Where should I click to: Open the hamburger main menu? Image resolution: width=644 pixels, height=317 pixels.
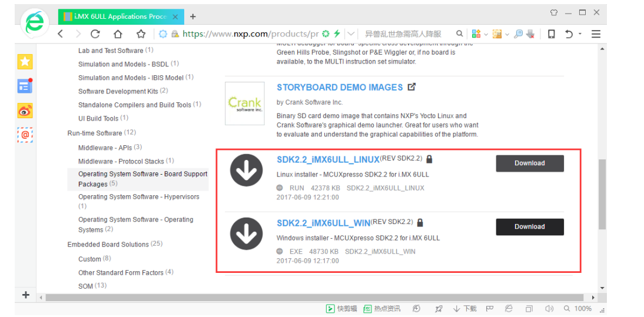(596, 34)
